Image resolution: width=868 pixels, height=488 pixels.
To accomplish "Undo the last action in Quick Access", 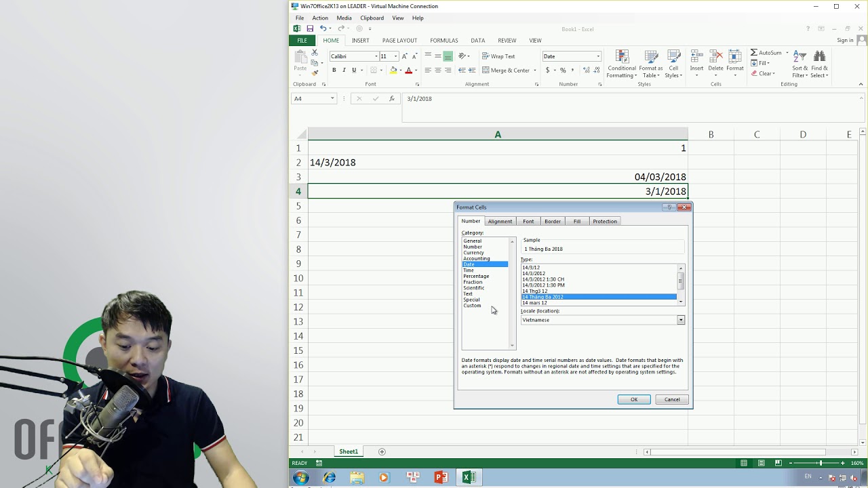I will click(323, 28).
